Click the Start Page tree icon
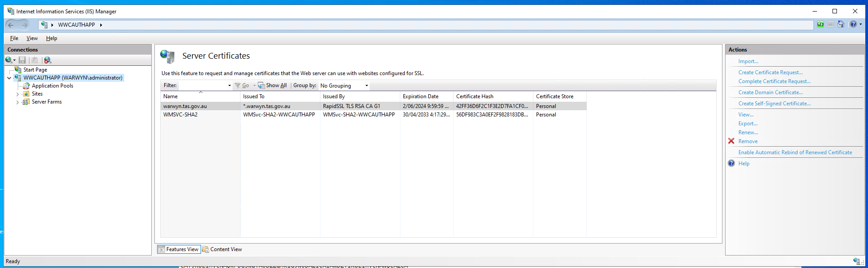The image size is (868, 268). coord(18,69)
